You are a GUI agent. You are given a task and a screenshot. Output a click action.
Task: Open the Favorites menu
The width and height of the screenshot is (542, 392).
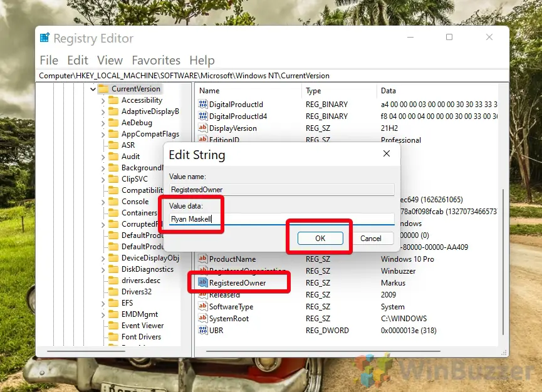click(x=156, y=60)
